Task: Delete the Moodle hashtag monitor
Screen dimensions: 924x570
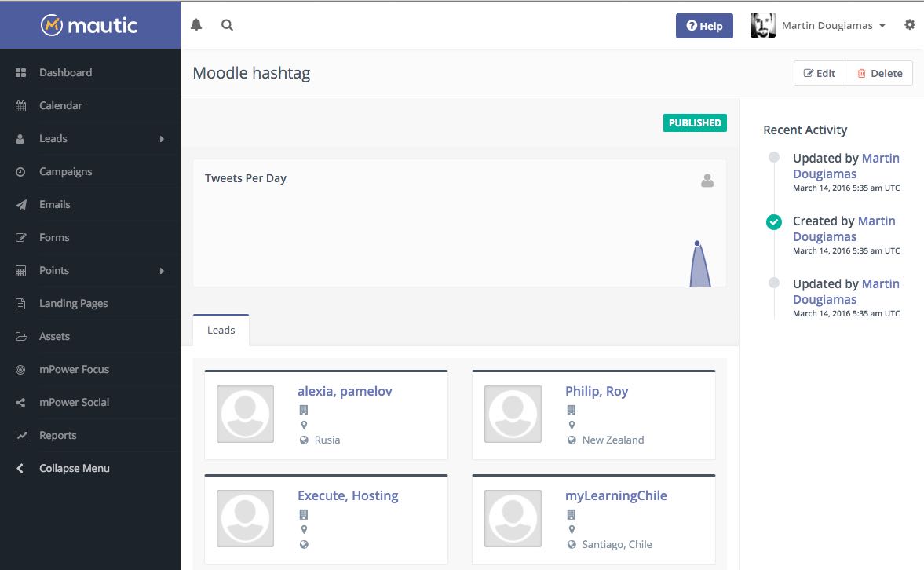Action: (x=879, y=73)
